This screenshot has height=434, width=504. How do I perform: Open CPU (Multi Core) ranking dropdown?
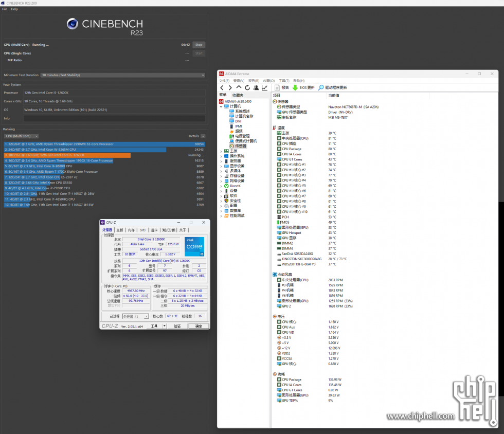tap(21, 136)
